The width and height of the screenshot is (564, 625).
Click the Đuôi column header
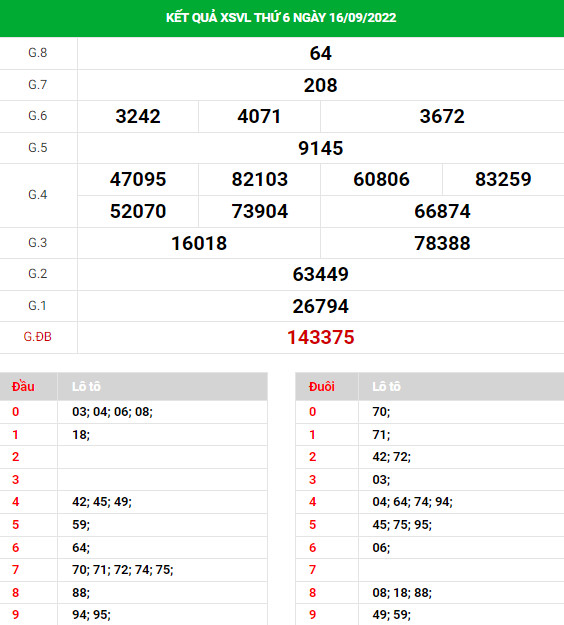(322, 387)
